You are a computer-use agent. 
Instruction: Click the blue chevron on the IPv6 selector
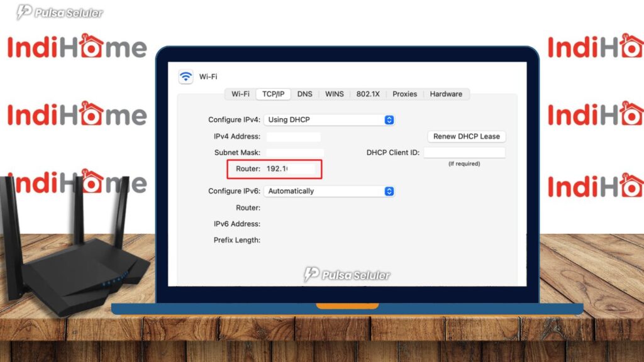(388, 191)
